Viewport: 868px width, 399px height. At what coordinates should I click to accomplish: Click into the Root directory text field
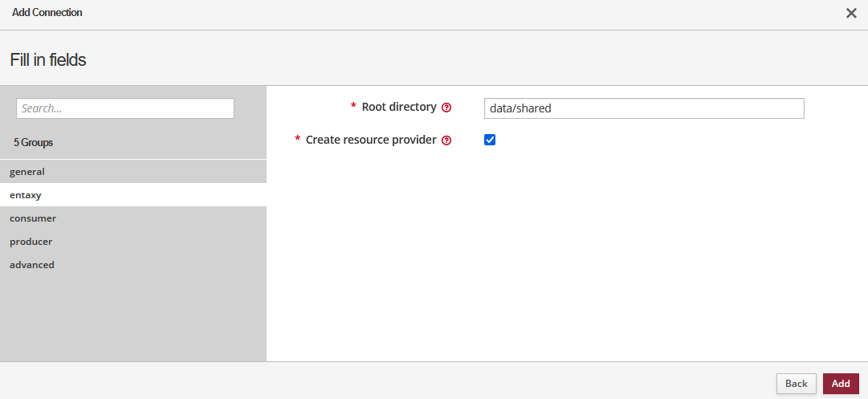point(644,108)
